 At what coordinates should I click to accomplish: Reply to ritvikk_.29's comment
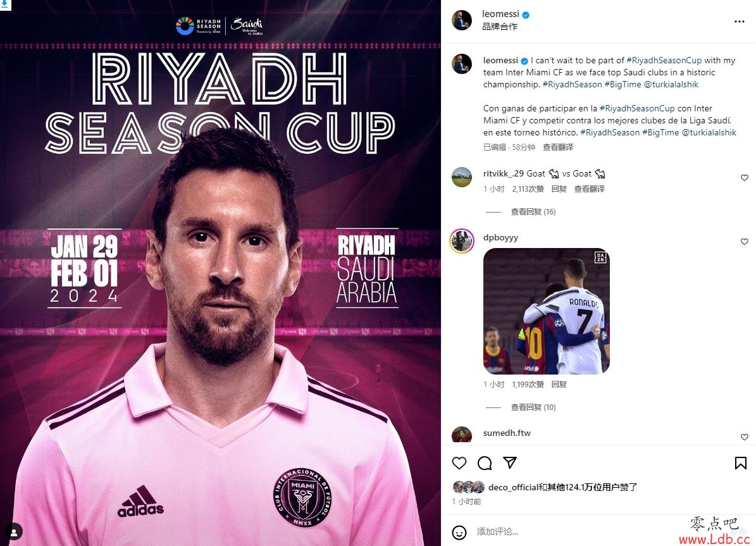(x=559, y=189)
